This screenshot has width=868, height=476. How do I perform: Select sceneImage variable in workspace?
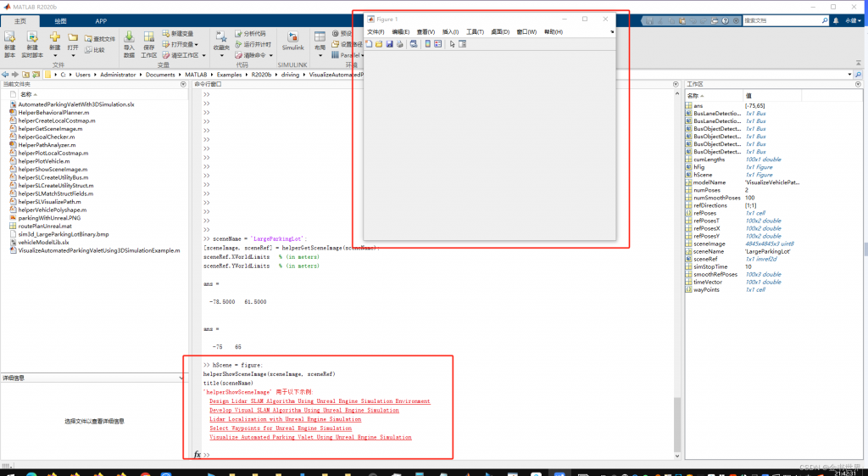point(709,244)
